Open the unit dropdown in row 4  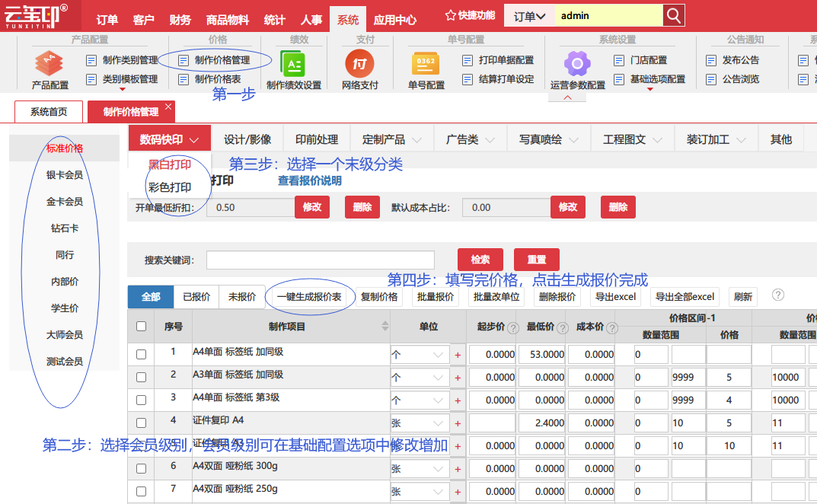420,424
